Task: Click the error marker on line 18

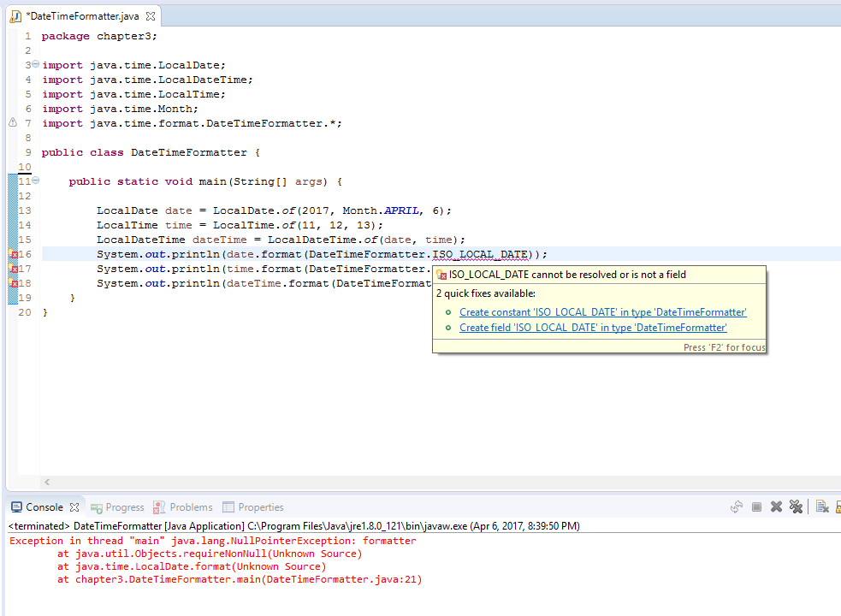Action: tap(13, 283)
